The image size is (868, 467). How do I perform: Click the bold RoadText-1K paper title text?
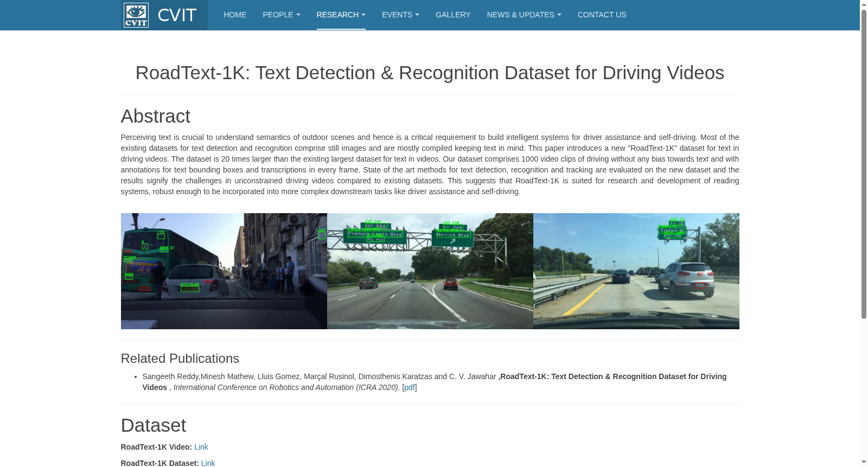(x=435, y=382)
